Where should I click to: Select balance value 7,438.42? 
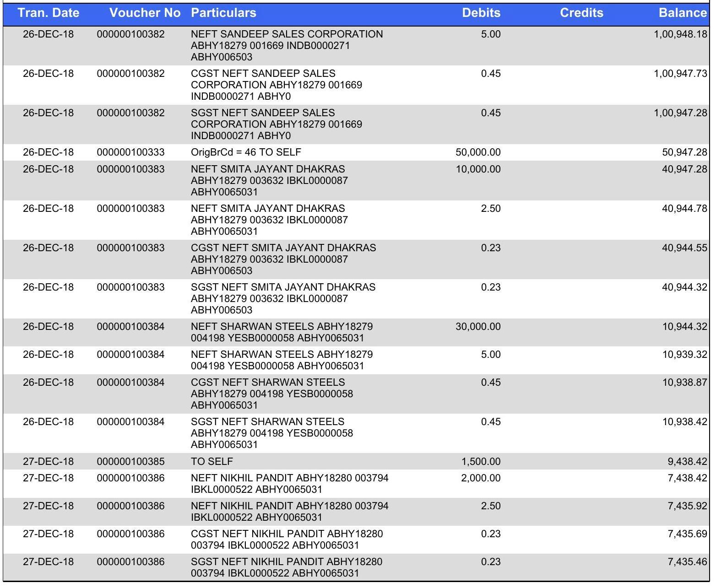click(x=687, y=478)
